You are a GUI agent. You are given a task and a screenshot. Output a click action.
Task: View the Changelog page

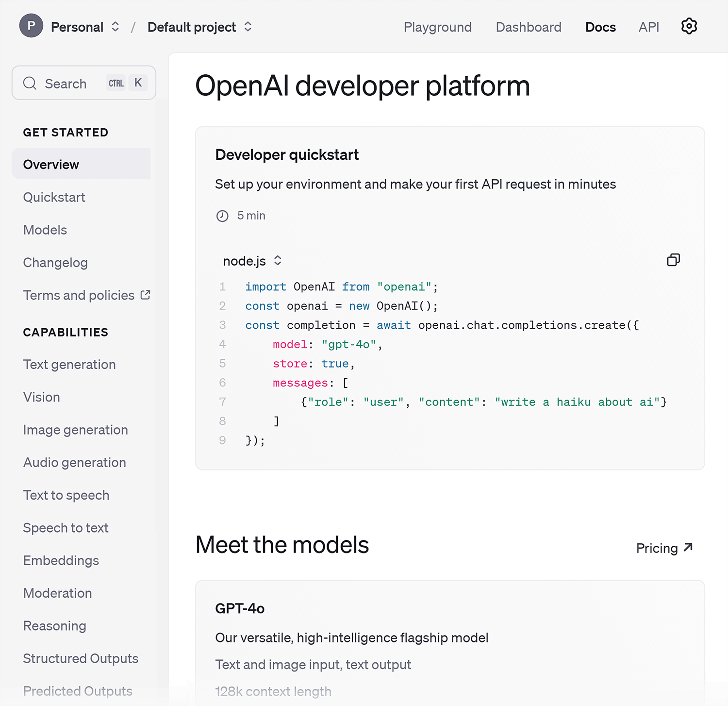click(55, 263)
